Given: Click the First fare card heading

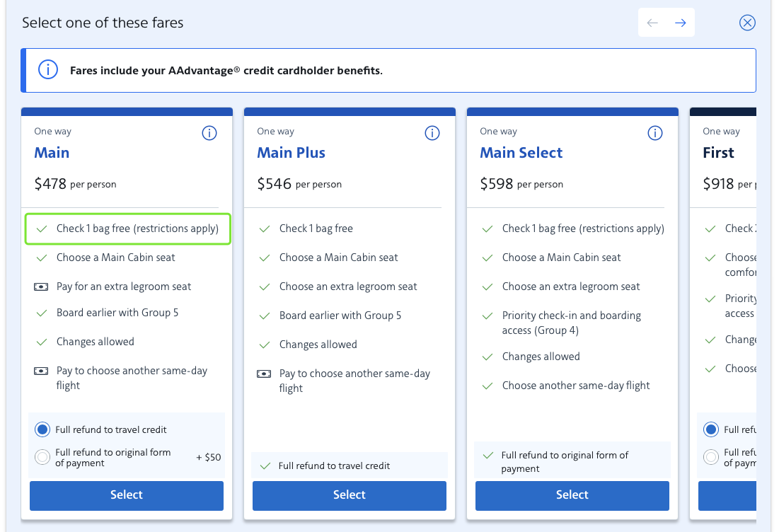Looking at the screenshot, I should pos(718,153).
